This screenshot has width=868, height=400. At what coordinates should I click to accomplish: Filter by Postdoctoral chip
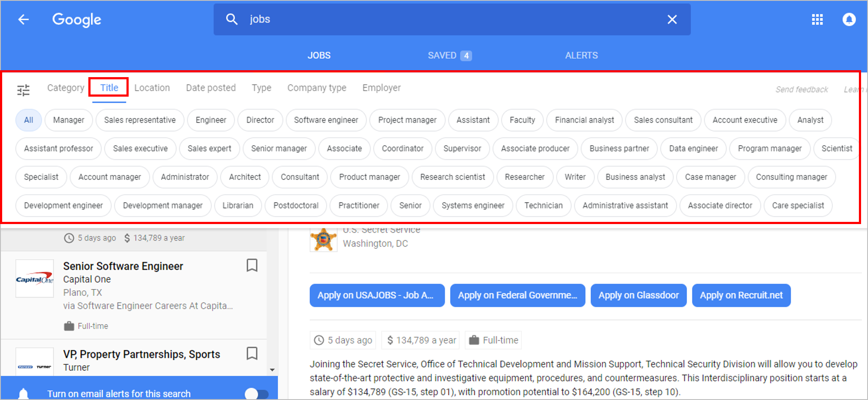coord(296,206)
